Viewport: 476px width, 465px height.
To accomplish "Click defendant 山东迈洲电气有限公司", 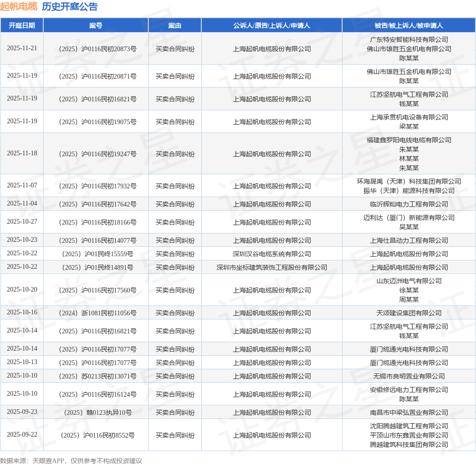I will (x=409, y=281).
